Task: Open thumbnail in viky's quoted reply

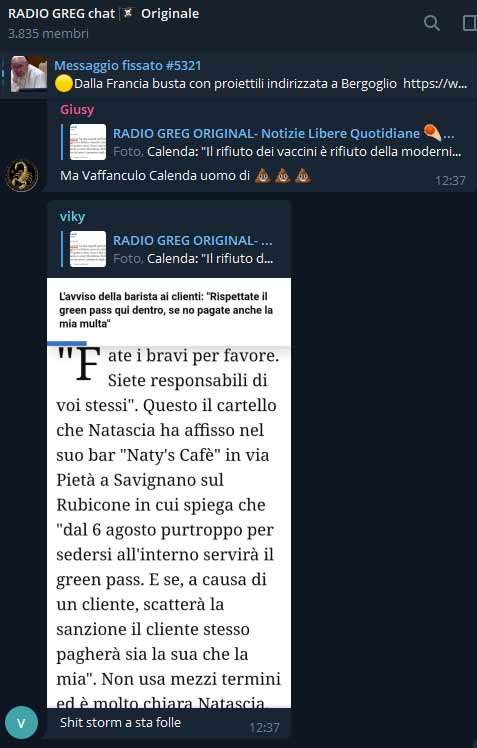Action: click(88, 249)
